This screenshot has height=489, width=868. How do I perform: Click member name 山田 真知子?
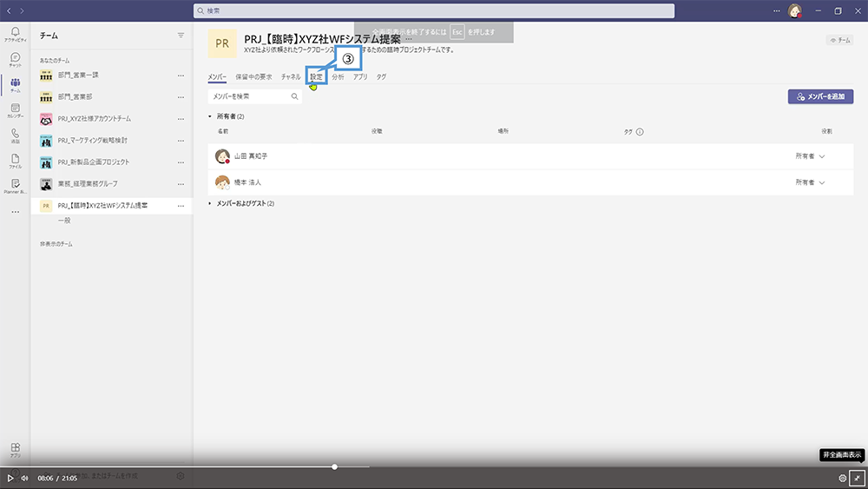[251, 156]
